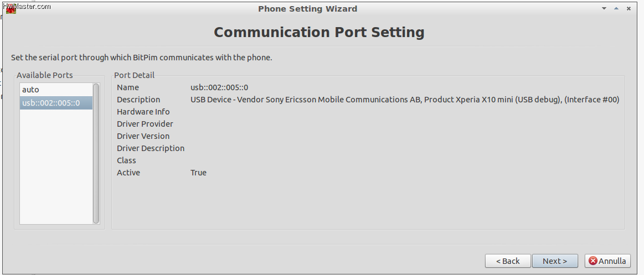
Task: Click the Phone Setting Wizard title bar text
Action: (308, 9)
